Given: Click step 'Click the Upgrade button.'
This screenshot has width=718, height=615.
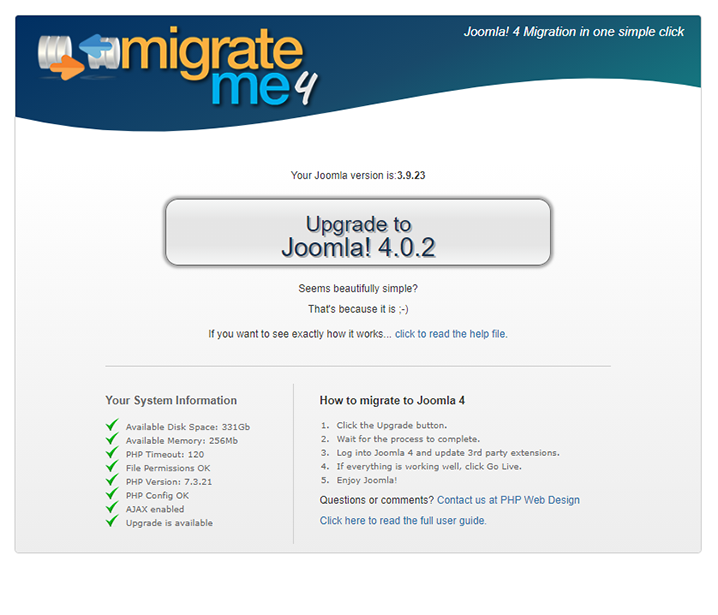Looking at the screenshot, I should click(x=392, y=425).
